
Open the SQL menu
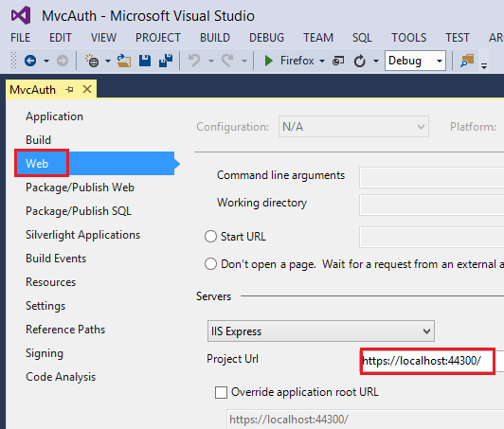[362, 38]
